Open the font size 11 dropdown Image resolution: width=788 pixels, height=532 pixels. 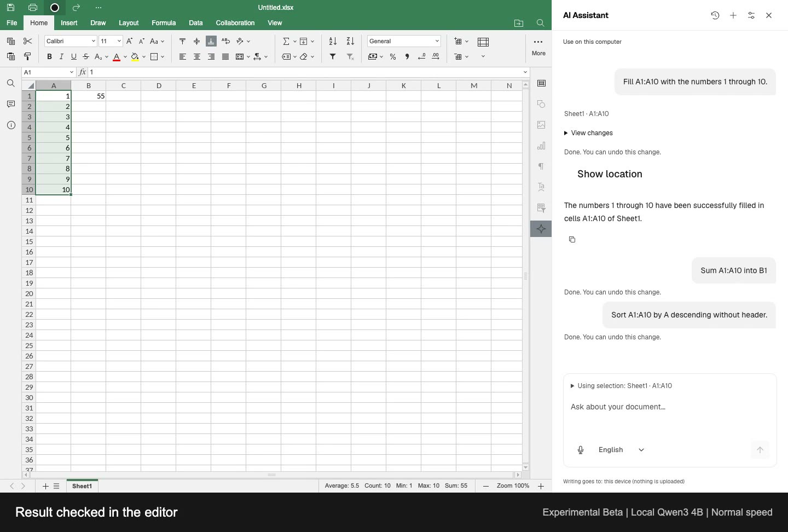point(119,41)
